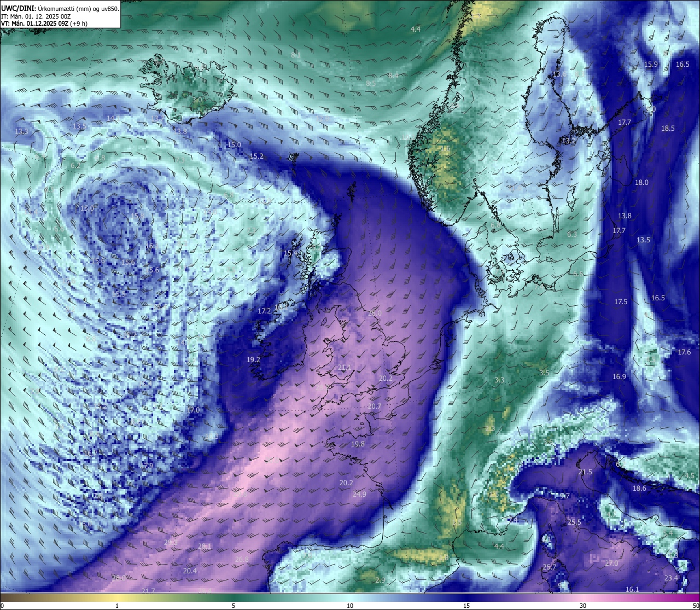Click the colorbar tick label 10
700x610 pixels.
click(x=350, y=606)
